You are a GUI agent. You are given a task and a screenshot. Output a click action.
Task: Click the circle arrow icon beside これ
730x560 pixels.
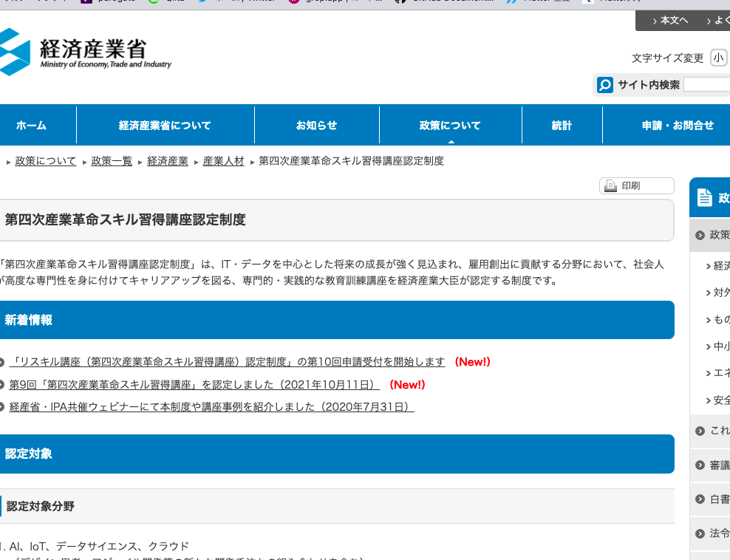click(x=700, y=431)
